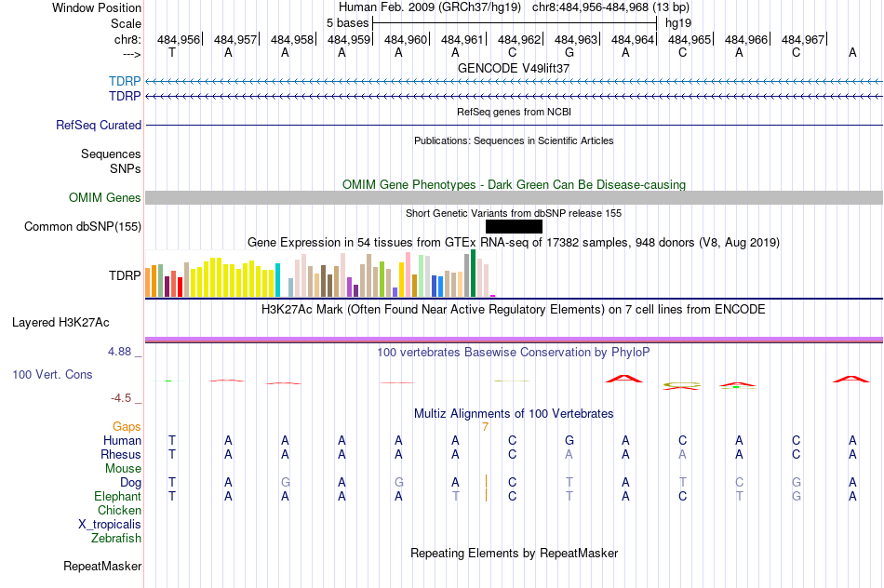Click 100 vertebrates Basewise Conservation by PhyloP title
Image resolution: width=884 pixels, height=588 pixels.
coord(514,353)
